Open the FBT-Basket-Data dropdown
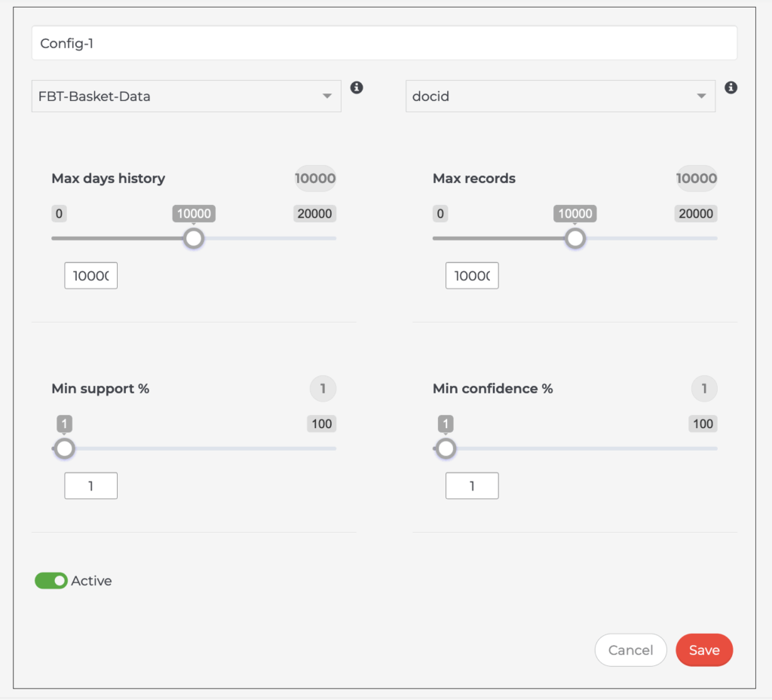 tap(186, 96)
